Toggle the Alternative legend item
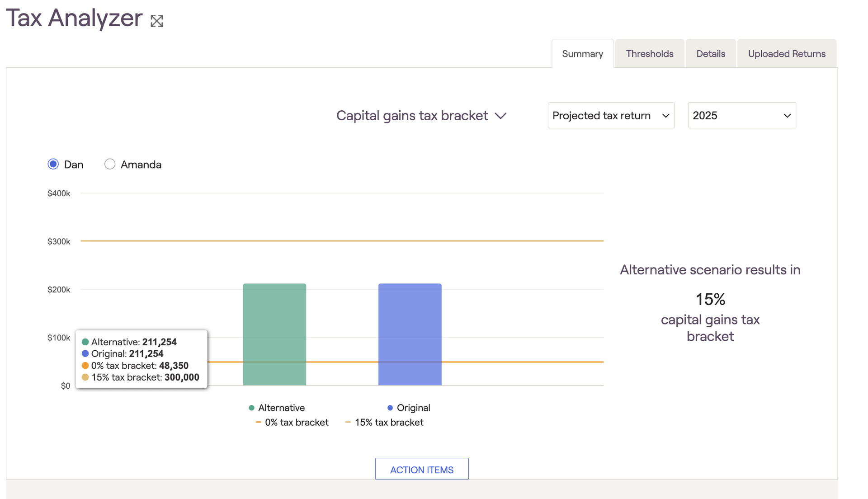 tap(277, 408)
